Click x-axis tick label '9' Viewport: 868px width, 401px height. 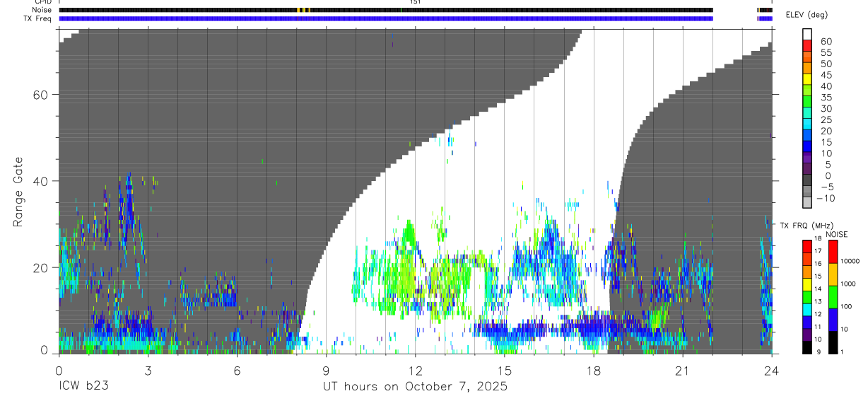coord(326,371)
